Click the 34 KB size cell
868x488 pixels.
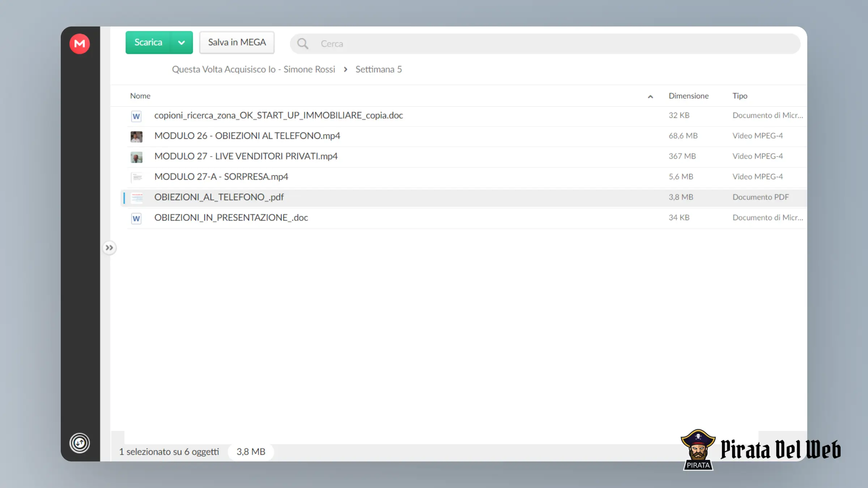pyautogui.click(x=679, y=218)
